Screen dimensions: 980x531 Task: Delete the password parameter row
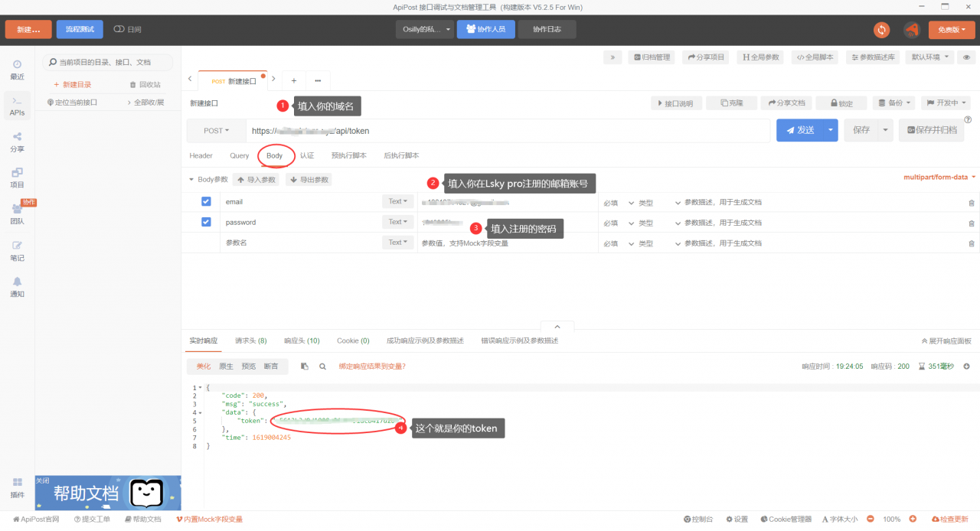tap(972, 223)
